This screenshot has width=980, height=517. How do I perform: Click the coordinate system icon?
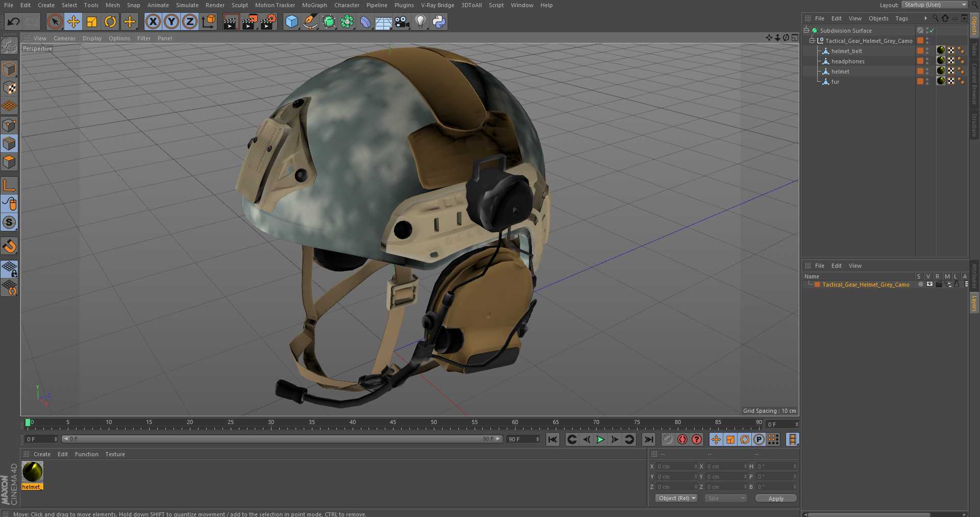[x=209, y=21]
